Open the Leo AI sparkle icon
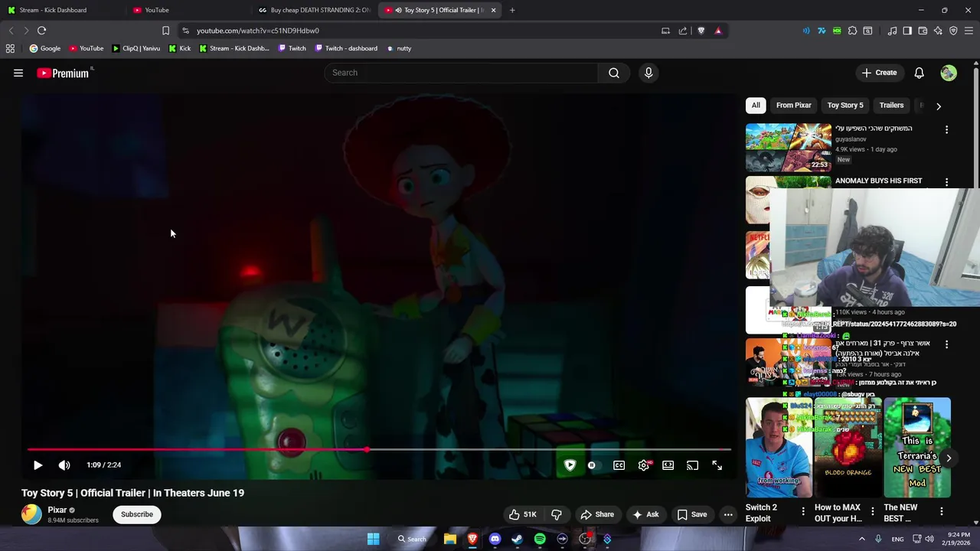980x551 pixels. (938, 31)
